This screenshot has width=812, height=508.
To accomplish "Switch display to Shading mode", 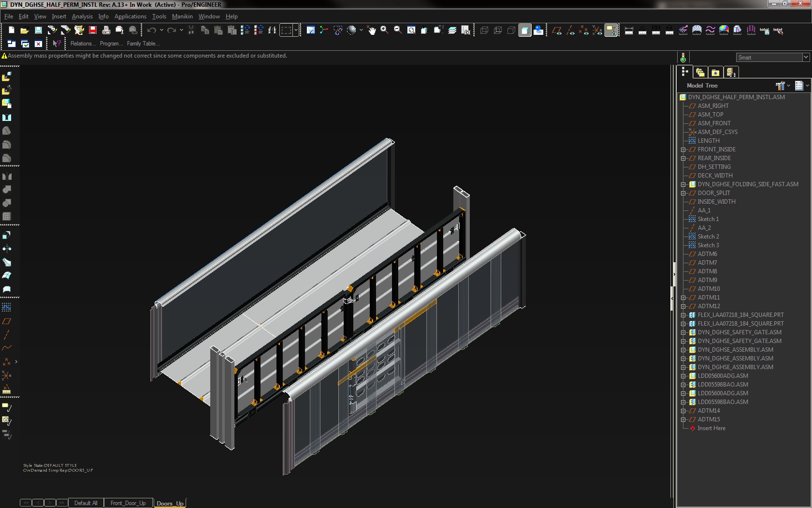I will (x=524, y=30).
